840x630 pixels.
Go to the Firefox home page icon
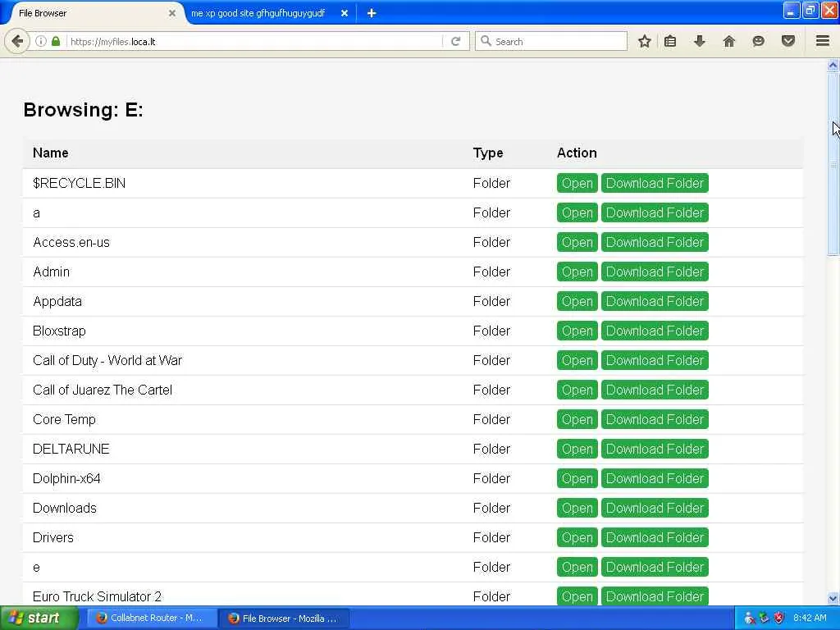[x=729, y=41]
